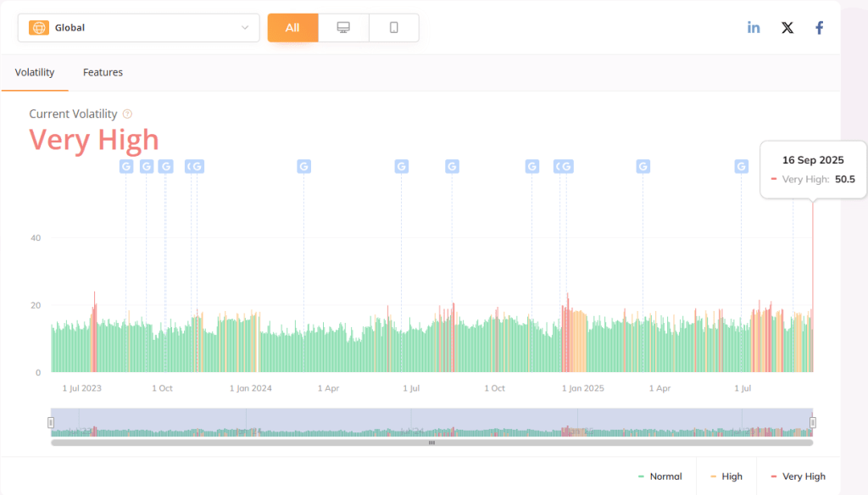
Task: Toggle the High legend series
Action: point(726,476)
